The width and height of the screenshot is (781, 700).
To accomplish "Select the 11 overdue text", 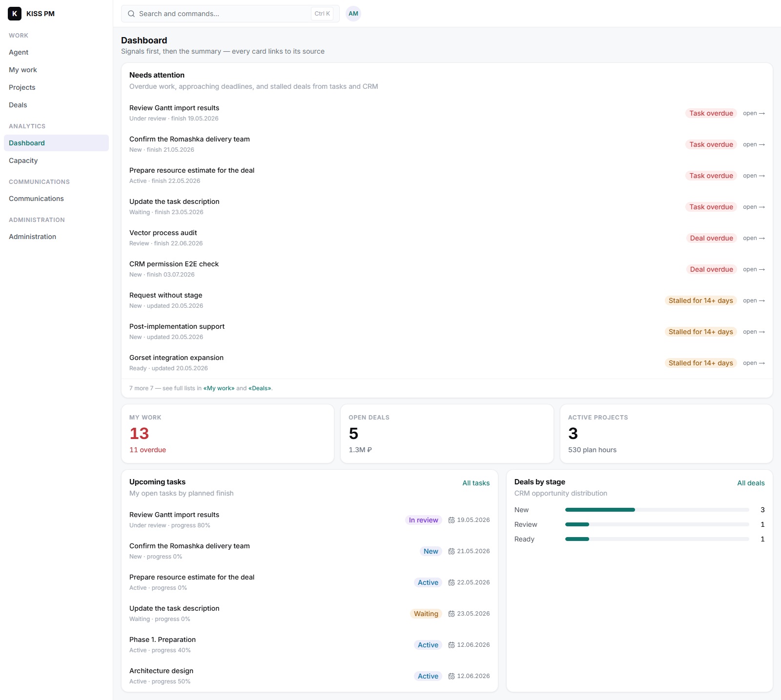I will pyautogui.click(x=147, y=450).
